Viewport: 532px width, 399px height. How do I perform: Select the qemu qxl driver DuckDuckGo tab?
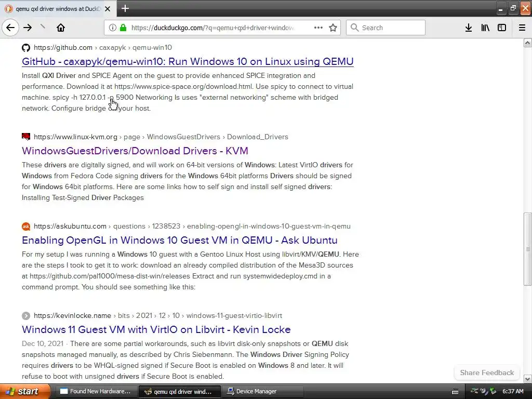(58, 9)
